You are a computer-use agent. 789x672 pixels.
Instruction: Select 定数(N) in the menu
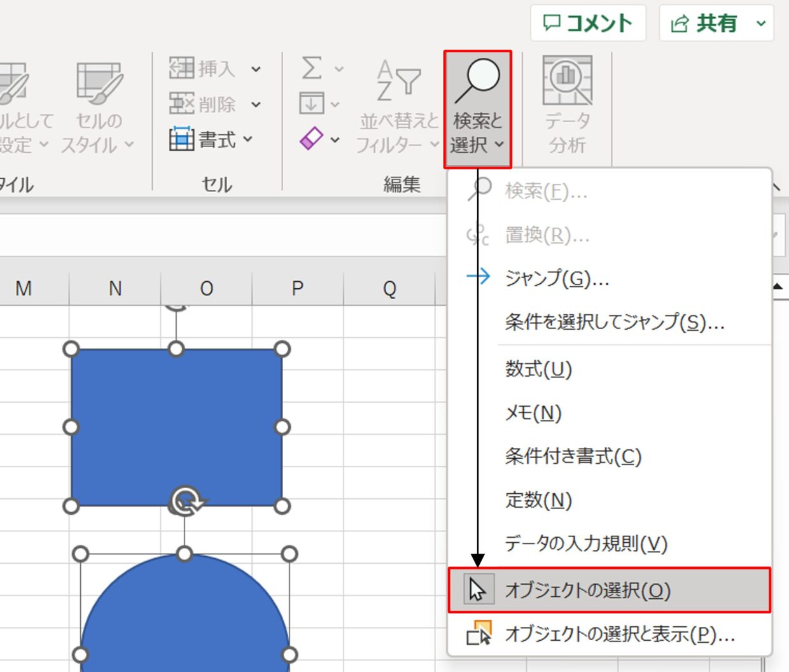[x=610, y=500]
